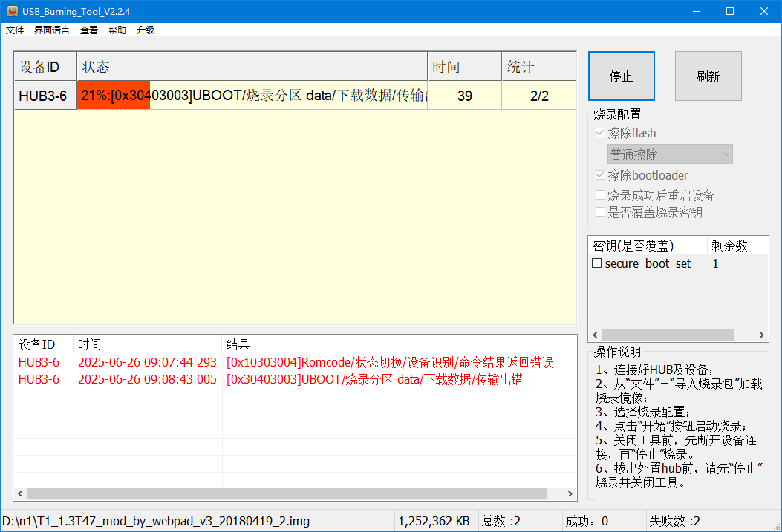Open the 查看 menu

(x=88, y=30)
